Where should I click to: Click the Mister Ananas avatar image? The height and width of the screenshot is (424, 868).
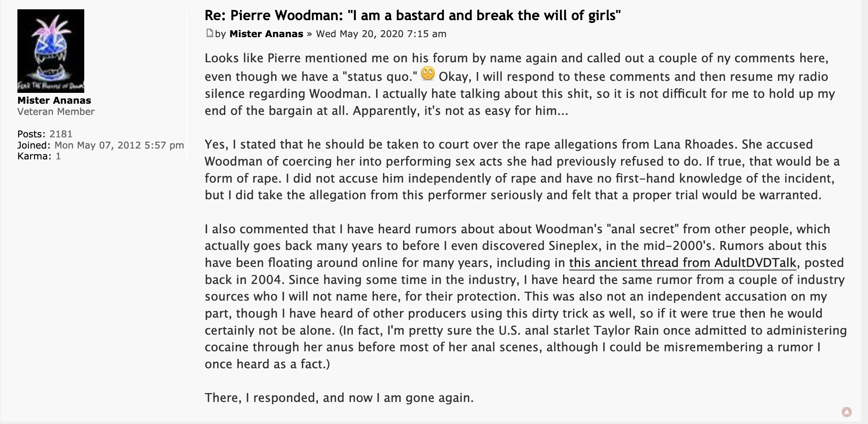(51, 51)
